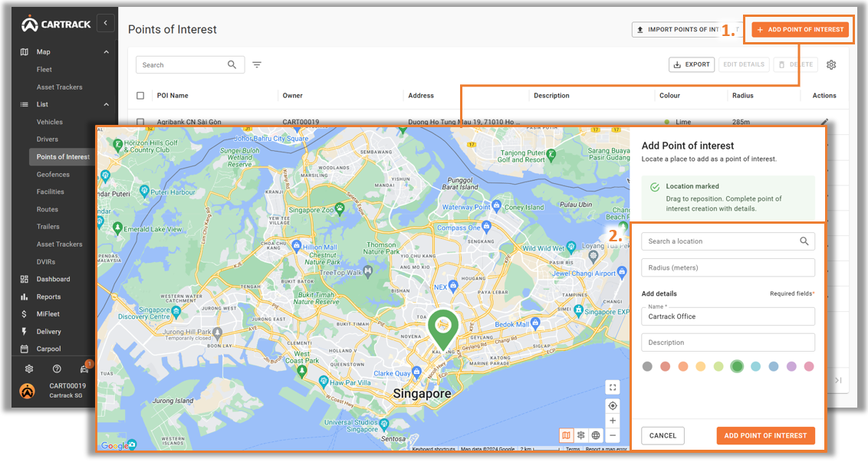
Task: Pick the selected green colour swatch
Action: point(737,366)
